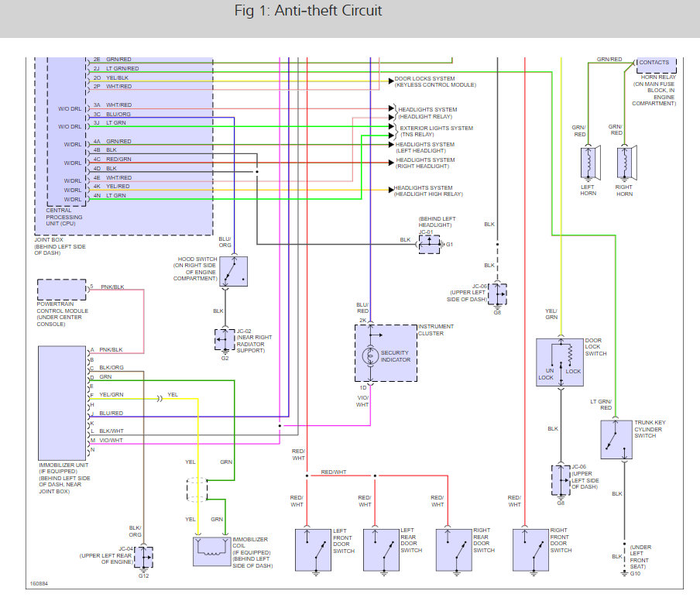
Task: Click the diagram number '160884'
Action: 39,584
